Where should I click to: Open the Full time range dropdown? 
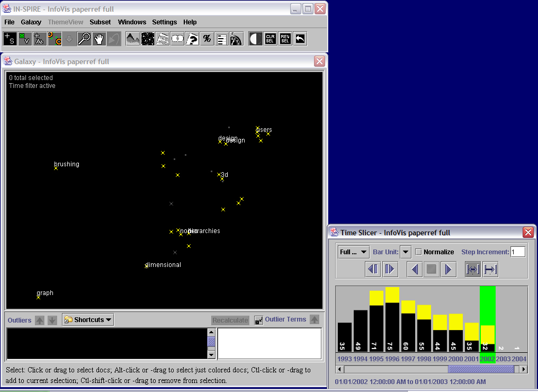[353, 252]
